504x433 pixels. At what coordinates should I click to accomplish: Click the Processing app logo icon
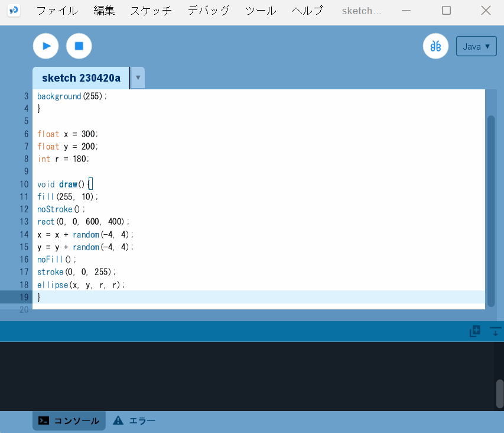pos(14,11)
